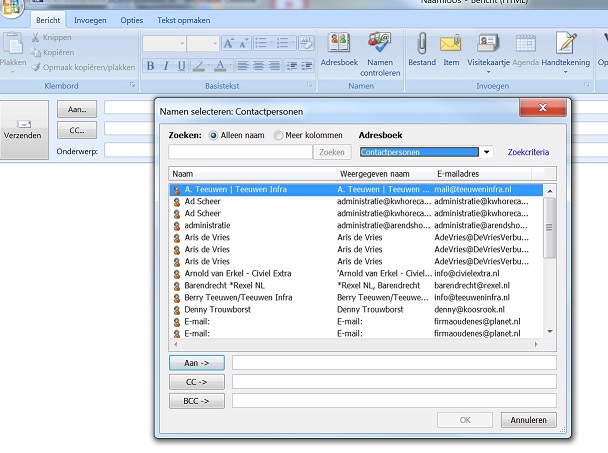Click the shrink font size icon

[x=244, y=43]
